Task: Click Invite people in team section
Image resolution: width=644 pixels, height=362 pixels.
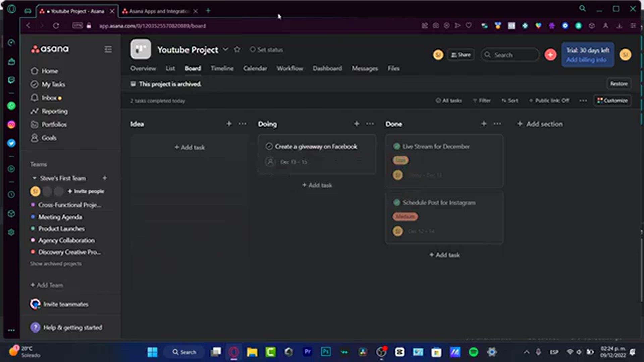Action: click(86, 191)
